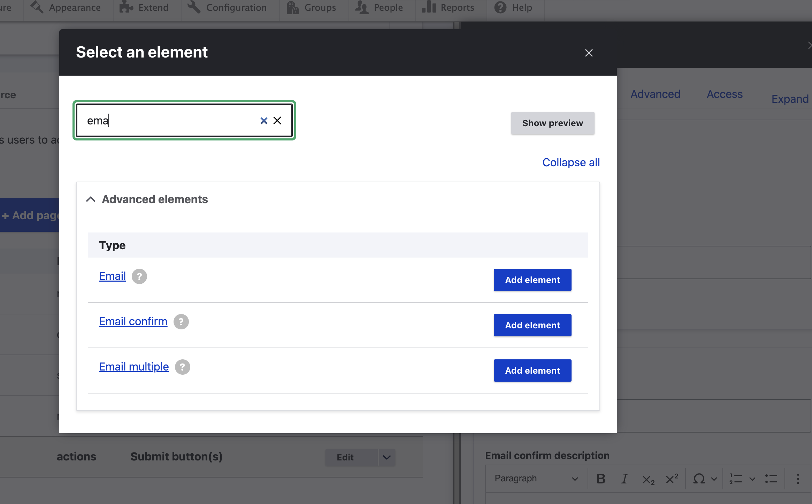Switch to the Access tab
The image size is (812, 504).
click(x=725, y=94)
